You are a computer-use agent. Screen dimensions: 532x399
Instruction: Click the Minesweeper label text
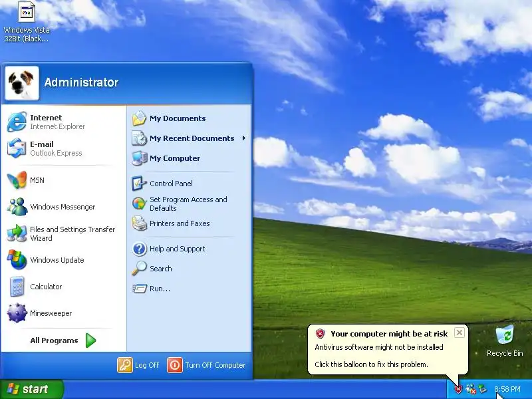pyautogui.click(x=51, y=313)
